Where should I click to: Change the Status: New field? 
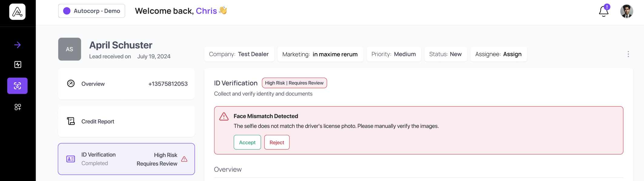click(x=445, y=54)
